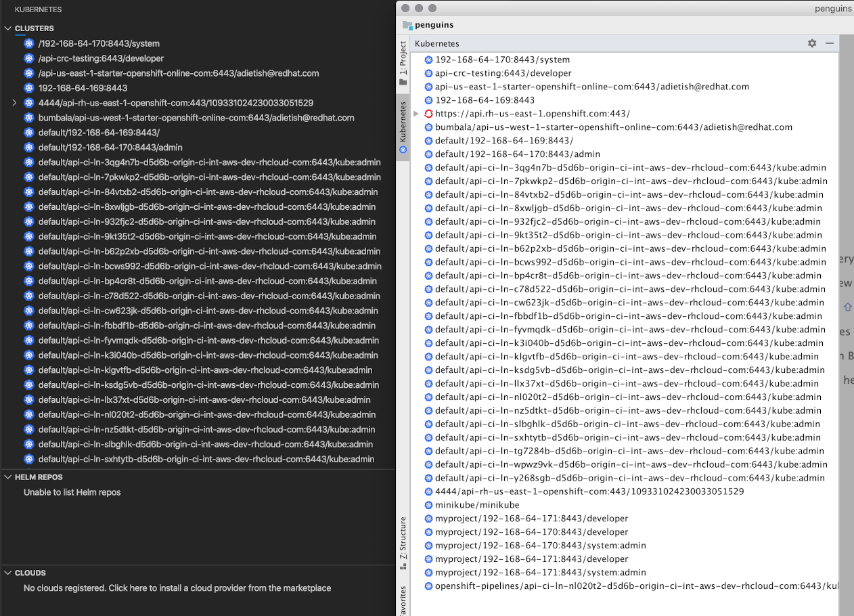
Task: Select default/api-ci-ln-b62p2xb in the IntelliJ panel
Action: click(x=631, y=248)
